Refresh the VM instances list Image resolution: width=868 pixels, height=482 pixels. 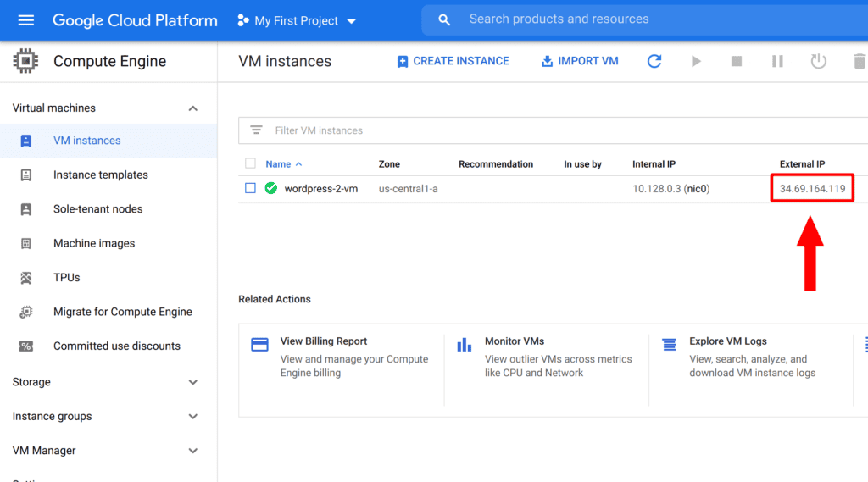pyautogui.click(x=654, y=62)
